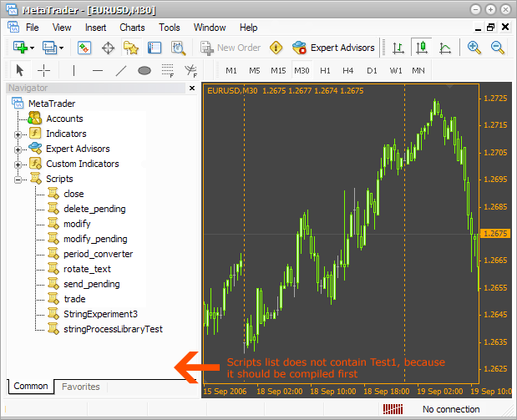Open the View menu
This screenshot has height=420, width=517.
[x=62, y=28]
